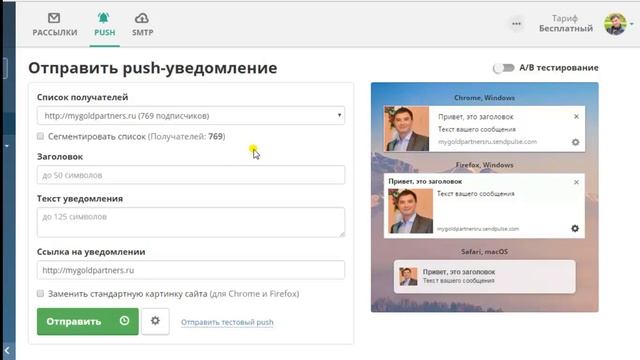640x360 pixels.
Task: Focus the Заголовок input field
Action: tap(191, 175)
